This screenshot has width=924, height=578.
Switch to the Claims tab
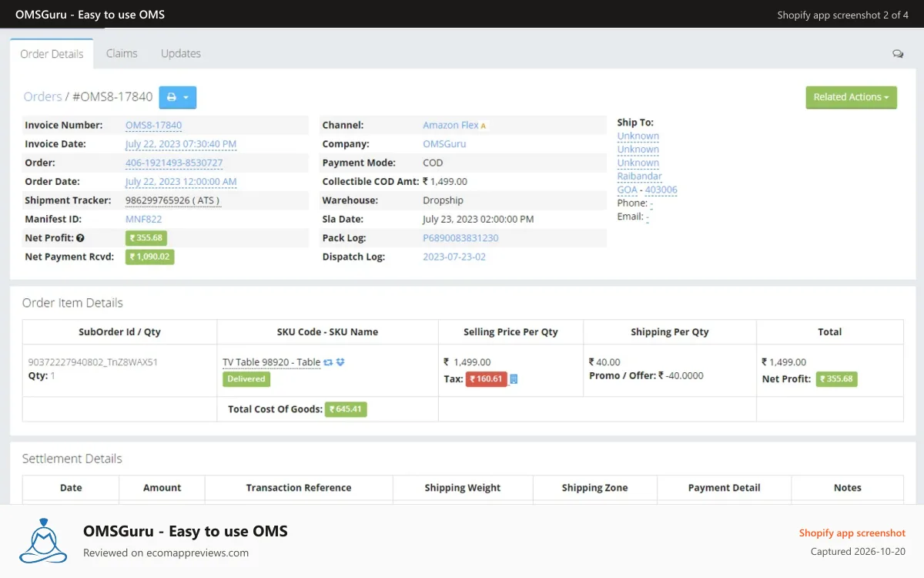(x=122, y=54)
